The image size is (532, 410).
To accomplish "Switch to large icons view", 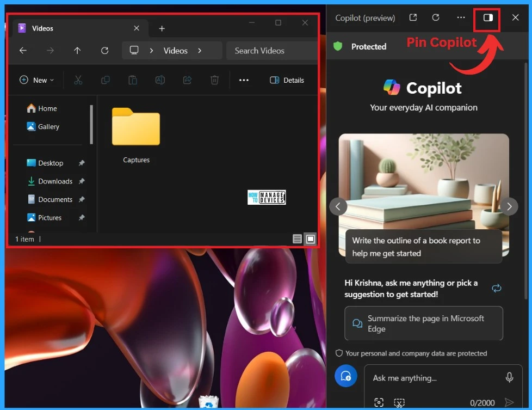I will click(311, 239).
